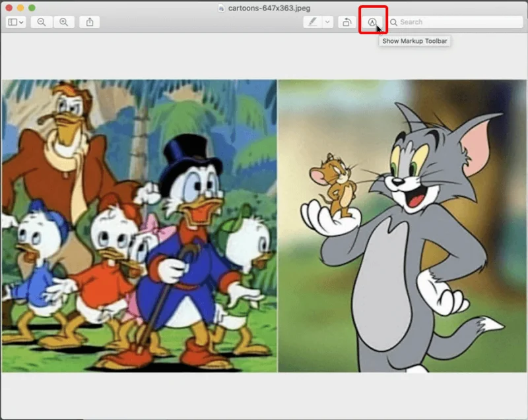The image size is (528, 420).
Task: Minimize the window using the yellow button
Action: [x=20, y=7]
